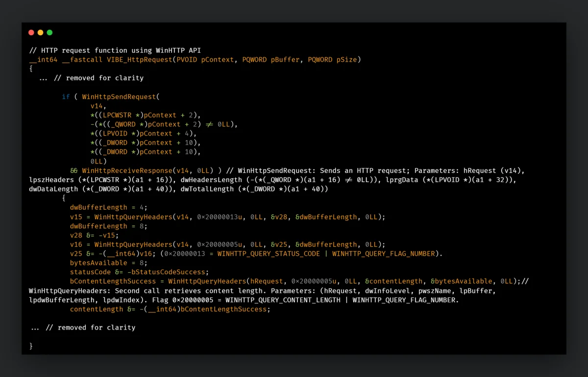Click the "WinHttpReceiveResponse(v14, 0LL)" call
Viewport: 588px width, 377px height.
coord(148,170)
